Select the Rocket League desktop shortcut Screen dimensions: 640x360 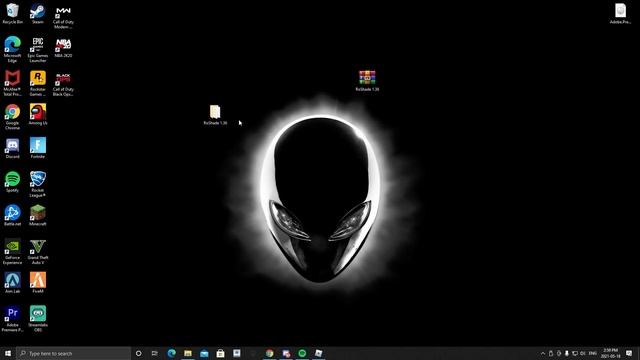38,184
